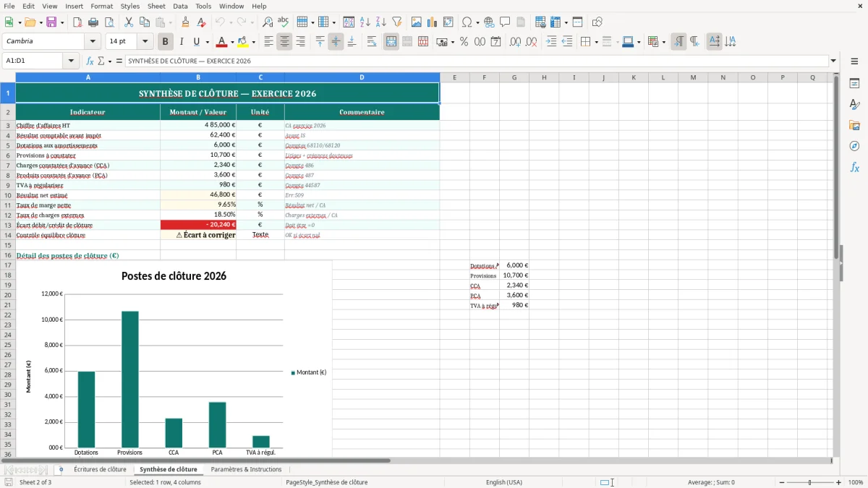Insert Pivot Table icon
868x488 pixels.
pos(448,22)
